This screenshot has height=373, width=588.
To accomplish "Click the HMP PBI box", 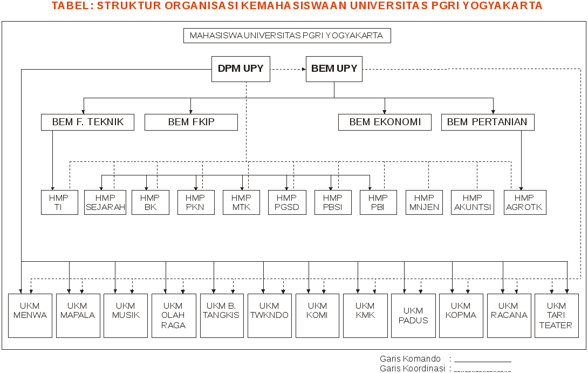I will pos(378,202).
